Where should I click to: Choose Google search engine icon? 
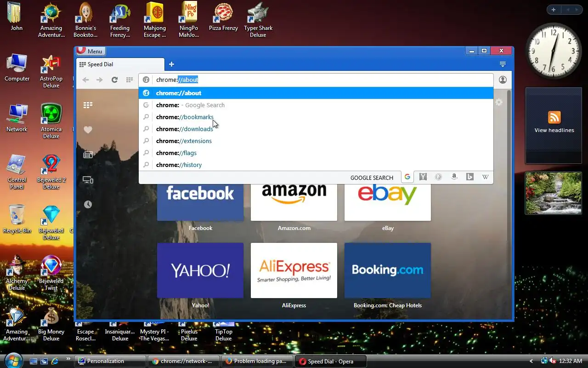407,177
